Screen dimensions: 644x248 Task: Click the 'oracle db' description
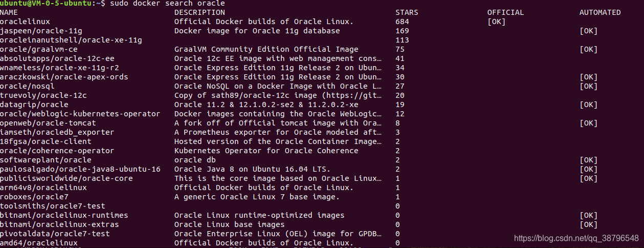click(x=195, y=160)
